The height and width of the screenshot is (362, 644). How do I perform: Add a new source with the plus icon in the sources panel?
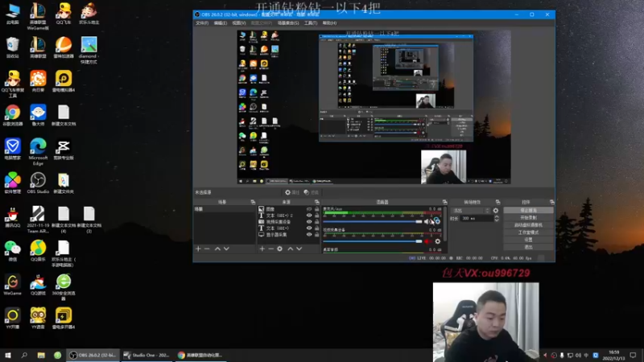(262, 249)
